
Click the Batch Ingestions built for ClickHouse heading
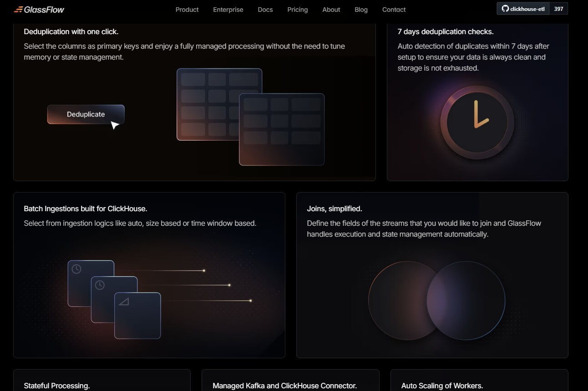[x=86, y=209]
